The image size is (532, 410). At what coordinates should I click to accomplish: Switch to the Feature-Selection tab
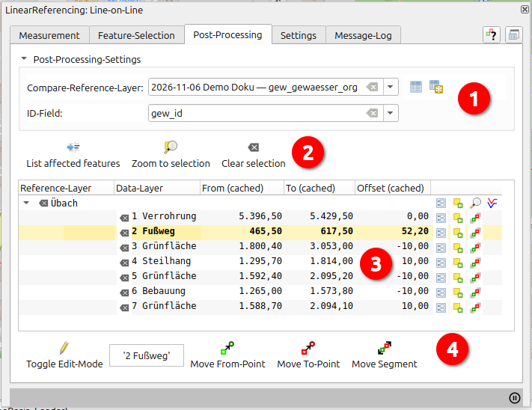point(136,35)
